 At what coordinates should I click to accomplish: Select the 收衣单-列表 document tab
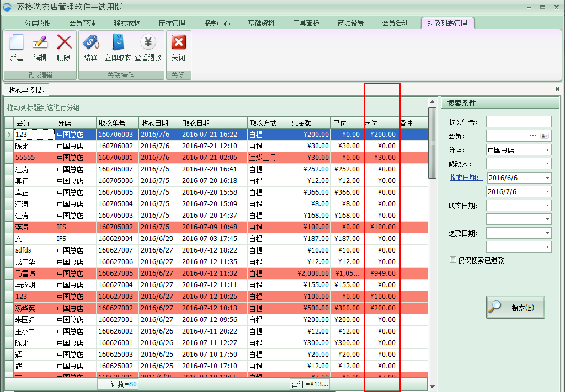[26, 90]
